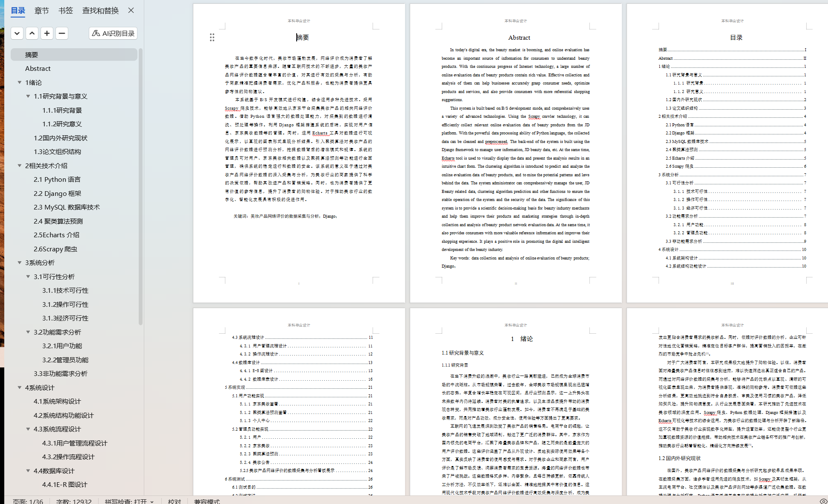Image resolution: width=828 pixels, height=504 pixels.
Task: Select the Abstract outline entry
Action: [x=38, y=69]
